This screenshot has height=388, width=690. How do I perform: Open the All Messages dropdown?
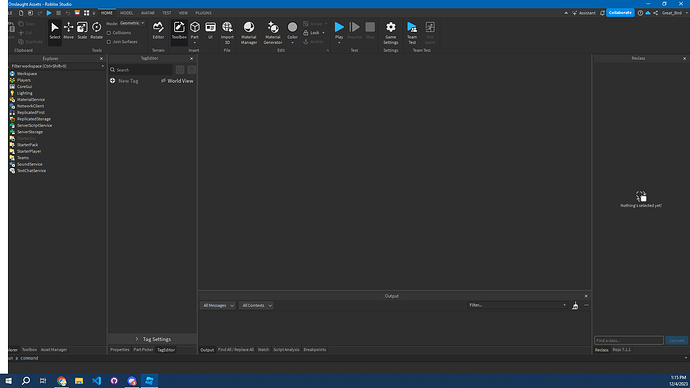tap(218, 305)
